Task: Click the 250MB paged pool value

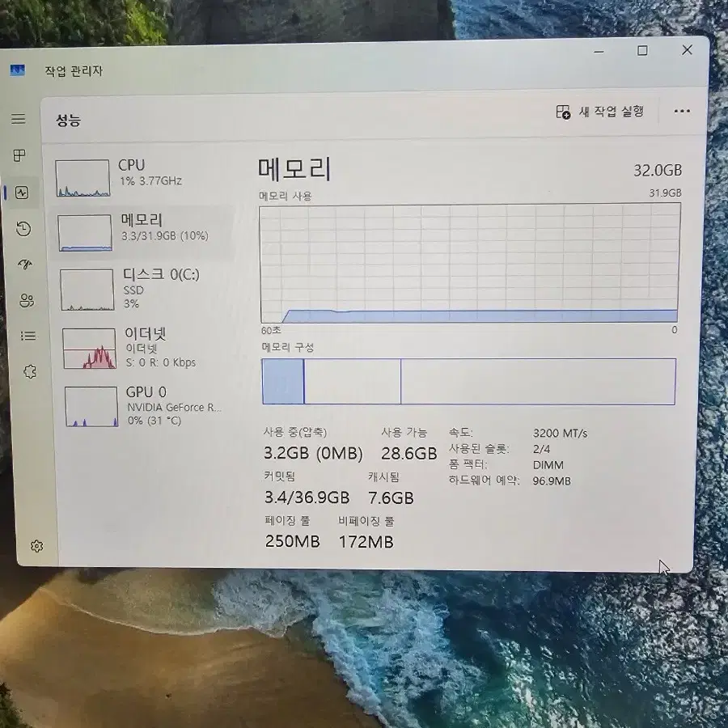Action: (x=293, y=541)
